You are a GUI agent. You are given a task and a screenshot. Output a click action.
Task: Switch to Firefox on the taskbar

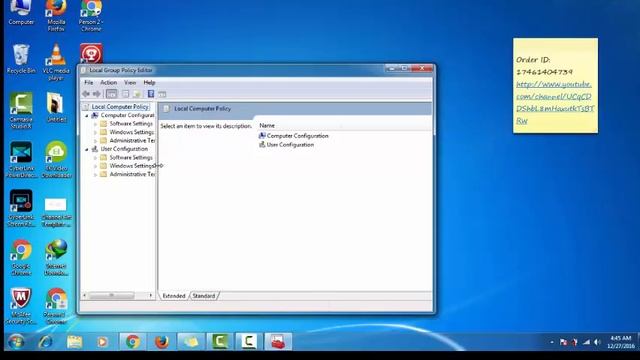[162, 341]
